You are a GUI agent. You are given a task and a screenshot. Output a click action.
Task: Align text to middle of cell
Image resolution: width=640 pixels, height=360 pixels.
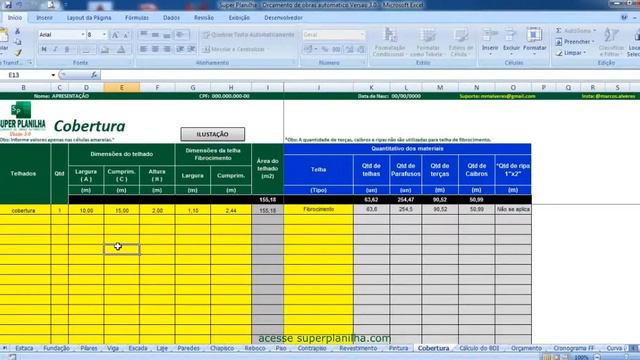pyautogui.click(x=155, y=35)
